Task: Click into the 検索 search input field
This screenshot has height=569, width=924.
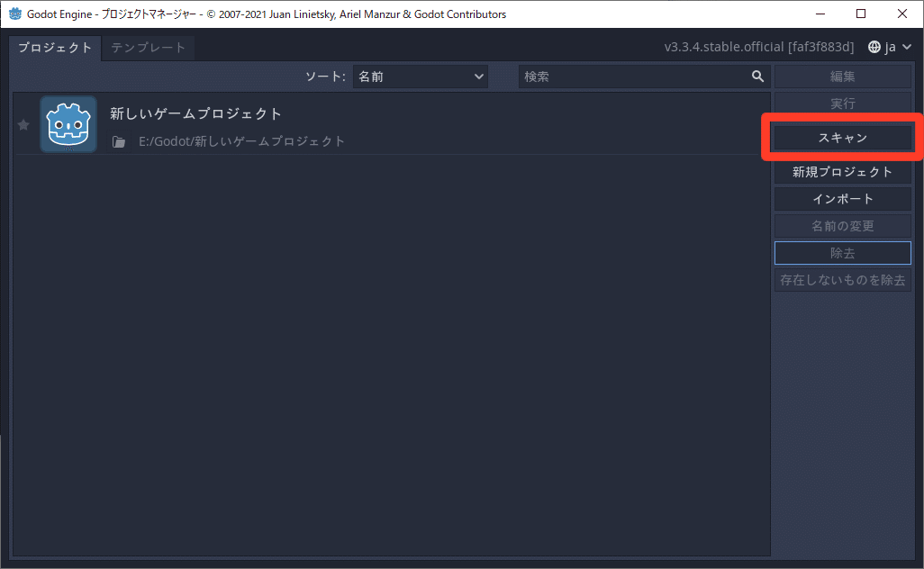Action: 630,77
